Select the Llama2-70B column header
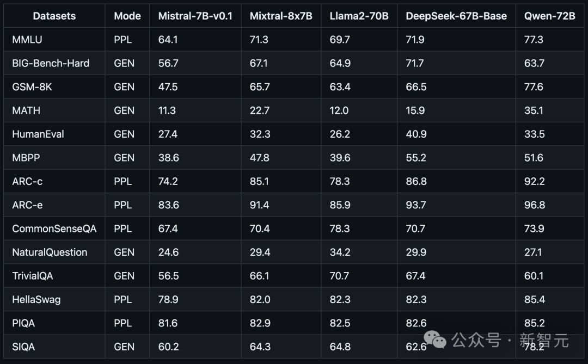This screenshot has width=588, height=364. [359, 16]
